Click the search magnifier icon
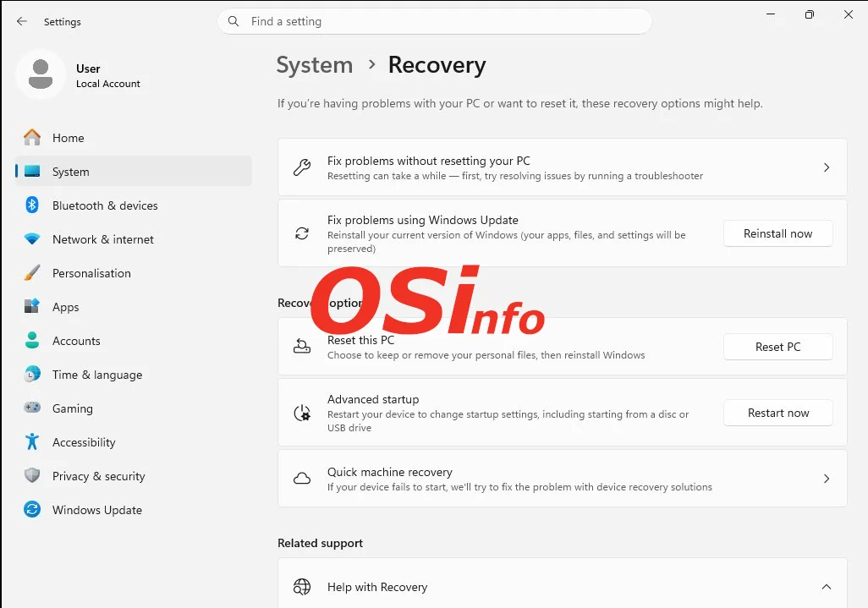Viewport: 868px width, 608px height. click(x=234, y=21)
